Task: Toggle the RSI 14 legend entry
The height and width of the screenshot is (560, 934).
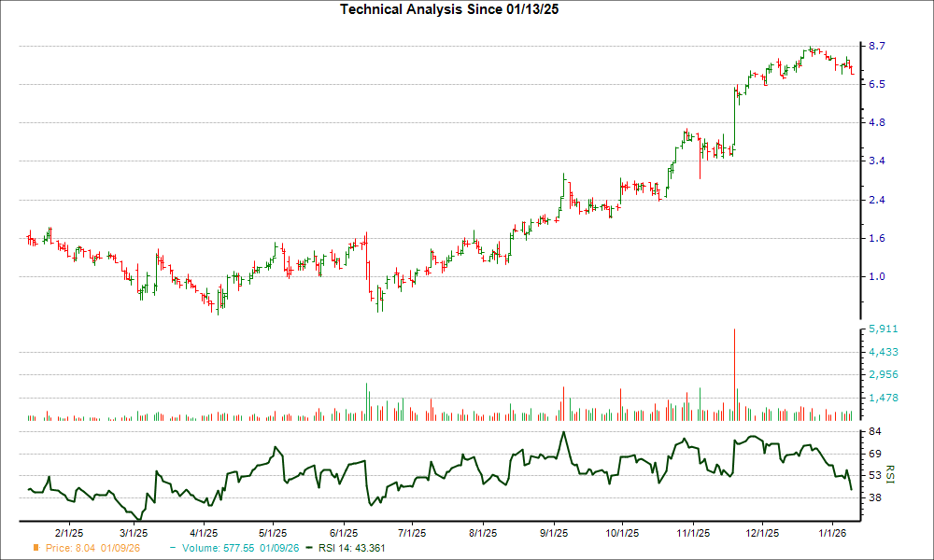Action: click(x=353, y=548)
